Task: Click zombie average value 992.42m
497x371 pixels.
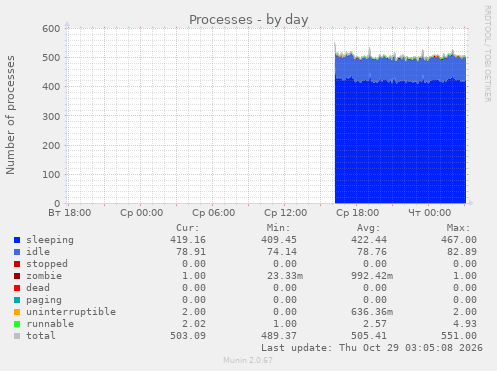Action: [372, 276]
